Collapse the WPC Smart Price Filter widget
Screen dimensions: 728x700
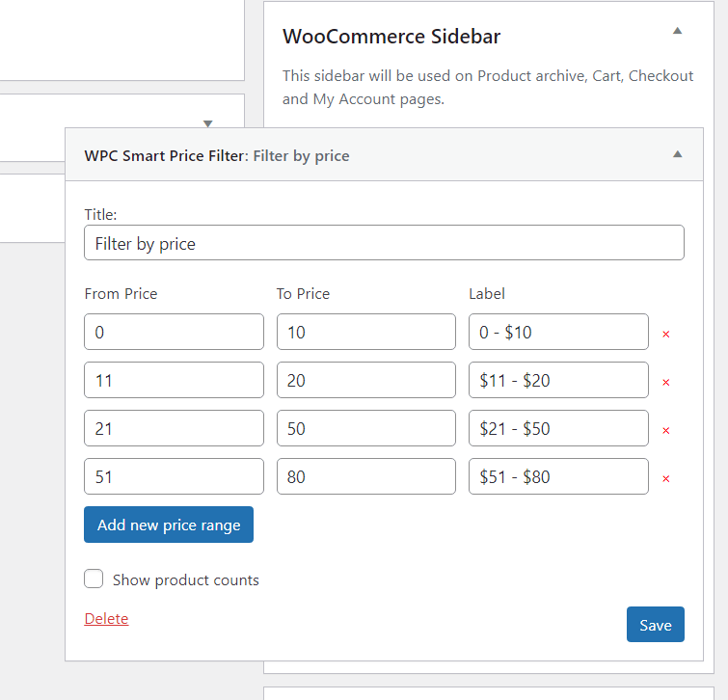click(x=678, y=154)
